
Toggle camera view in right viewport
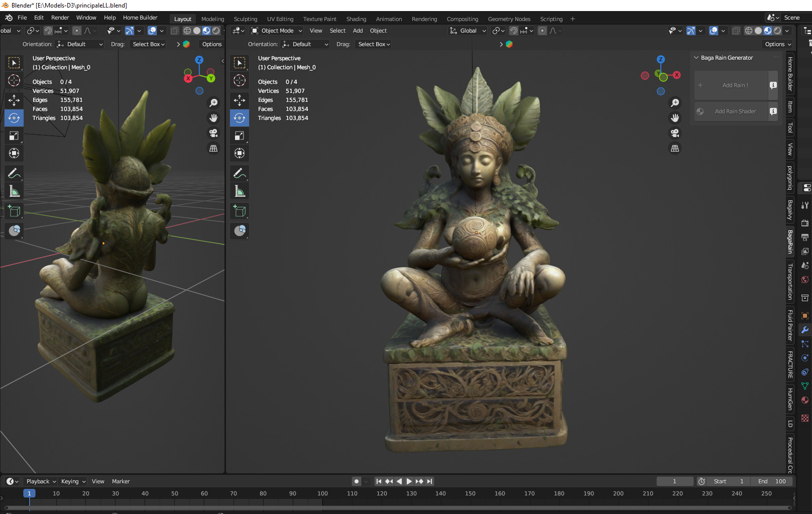pos(675,133)
